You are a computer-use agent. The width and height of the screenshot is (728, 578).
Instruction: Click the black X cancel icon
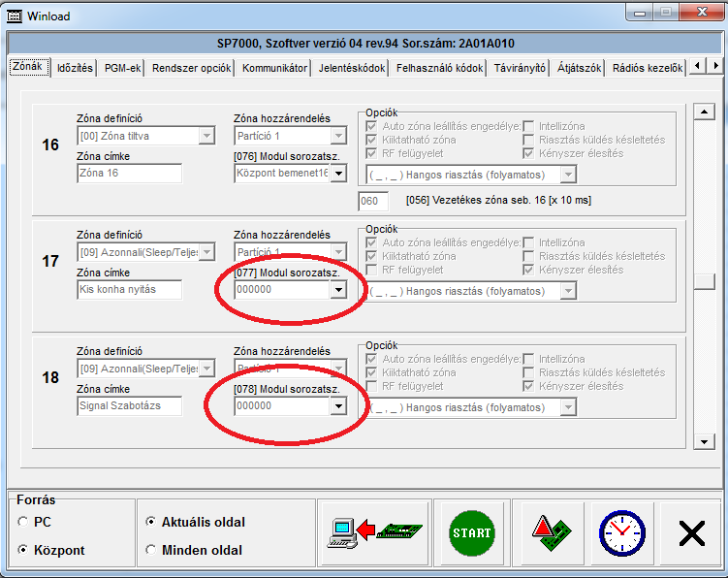[692, 533]
